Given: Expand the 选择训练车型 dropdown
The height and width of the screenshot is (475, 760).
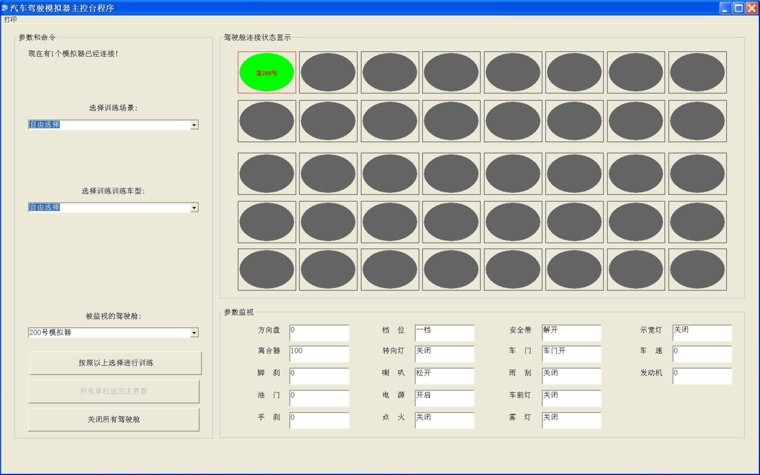Looking at the screenshot, I should click(x=194, y=208).
